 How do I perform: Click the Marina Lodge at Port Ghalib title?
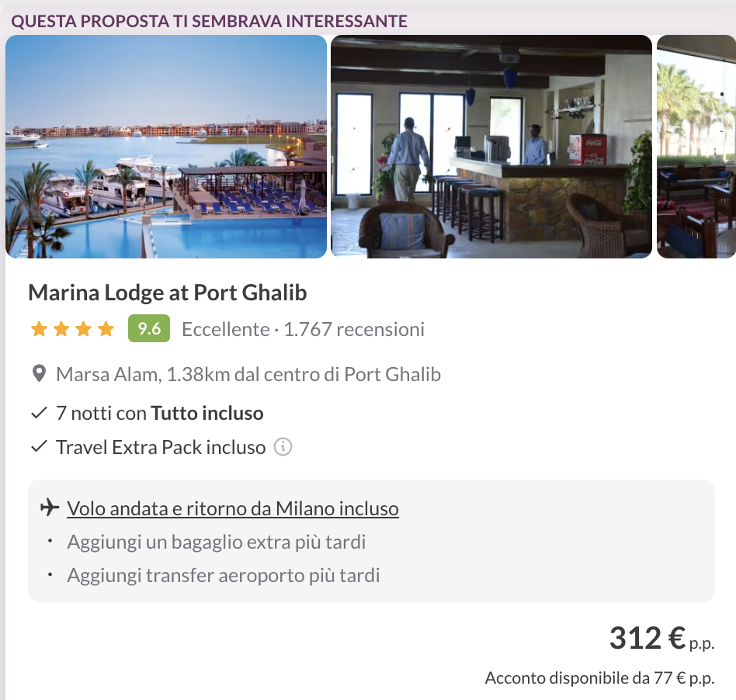point(168,293)
